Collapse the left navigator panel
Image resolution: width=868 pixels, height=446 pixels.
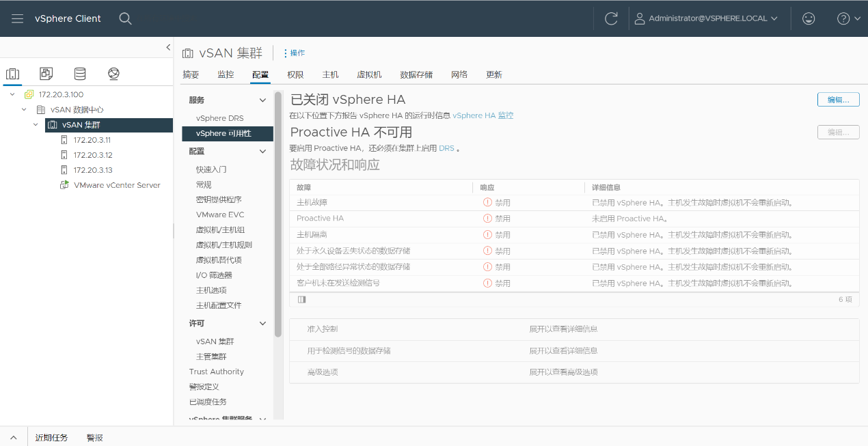click(x=168, y=47)
